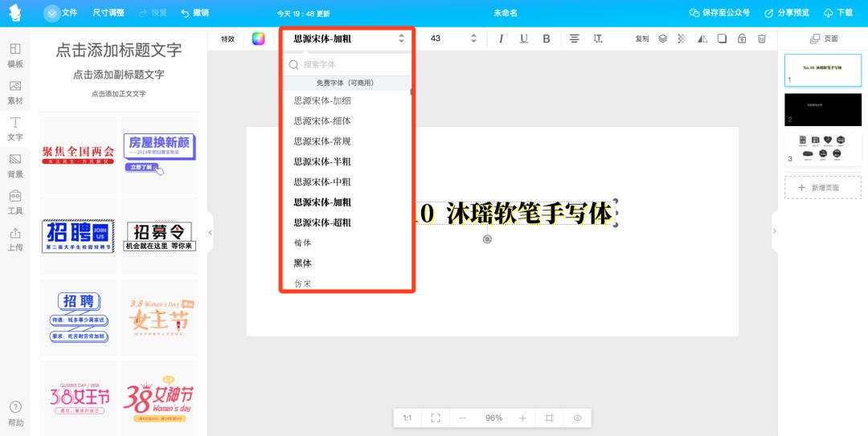Click the trash delete icon
This screenshot has width=868, height=436.
[x=762, y=39]
